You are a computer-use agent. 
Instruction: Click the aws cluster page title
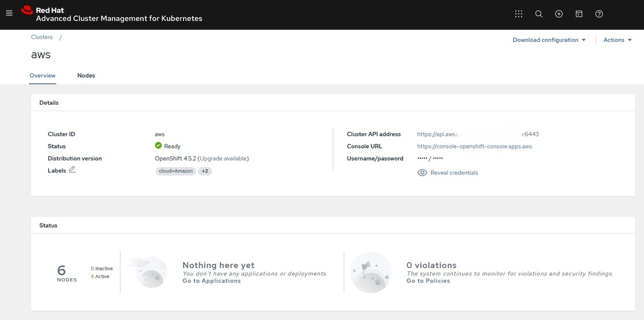pos(41,55)
